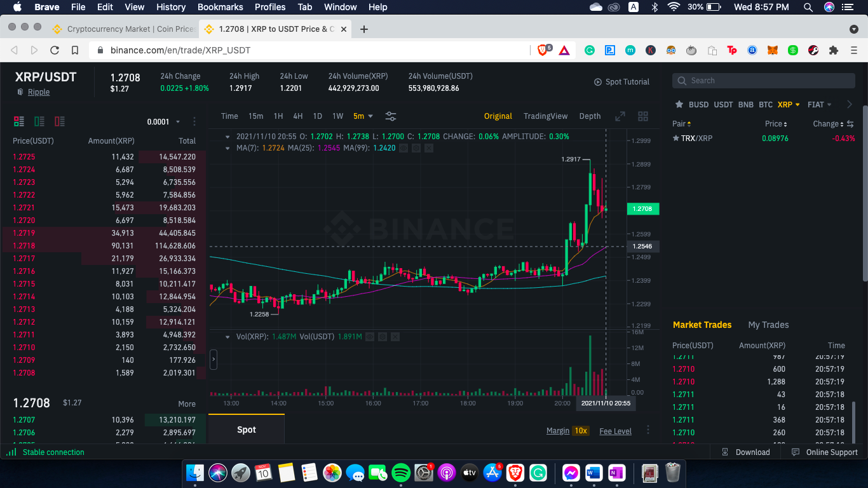This screenshot has height=488, width=868.
Task: Open the Grammarly extension in the toolbar
Action: pos(590,50)
